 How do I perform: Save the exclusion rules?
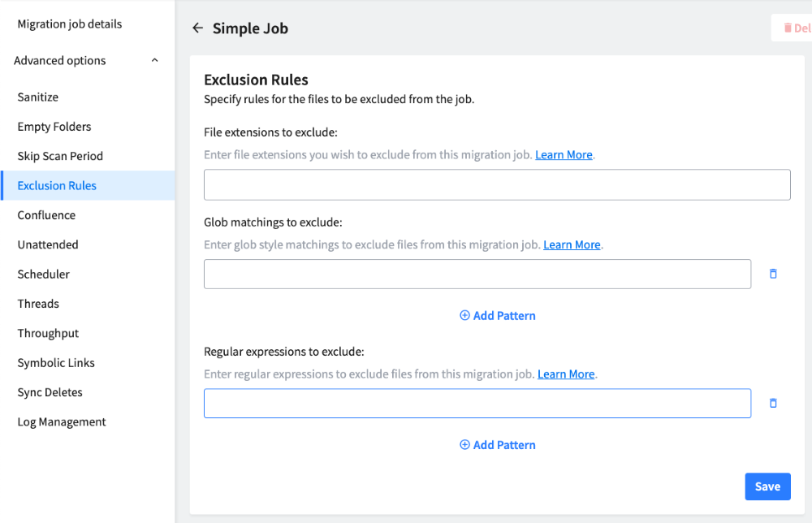point(767,486)
